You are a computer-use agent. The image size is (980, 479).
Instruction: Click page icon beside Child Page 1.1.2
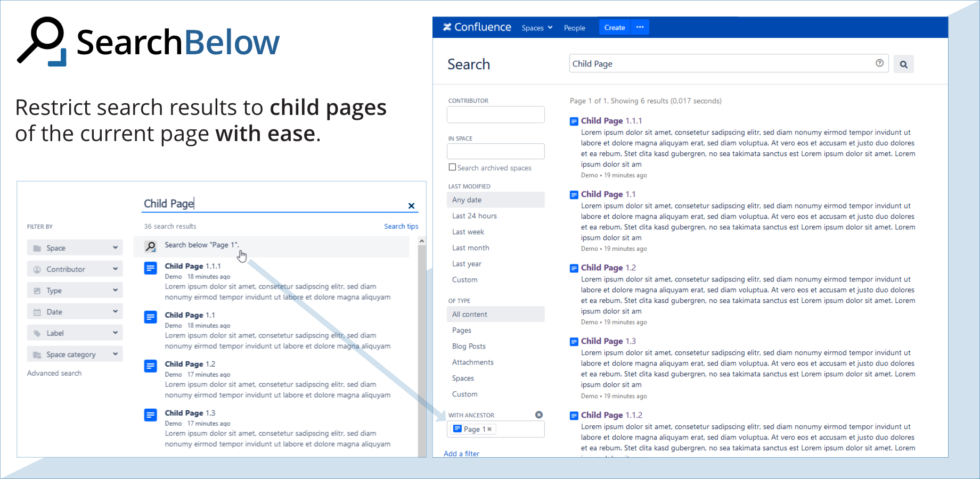pos(574,416)
